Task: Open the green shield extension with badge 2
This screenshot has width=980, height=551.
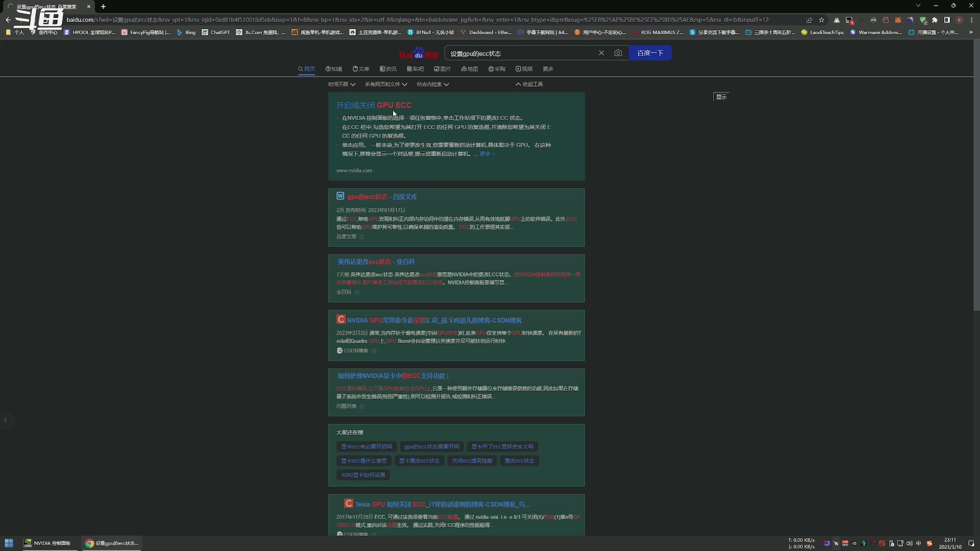Action: click(923, 20)
